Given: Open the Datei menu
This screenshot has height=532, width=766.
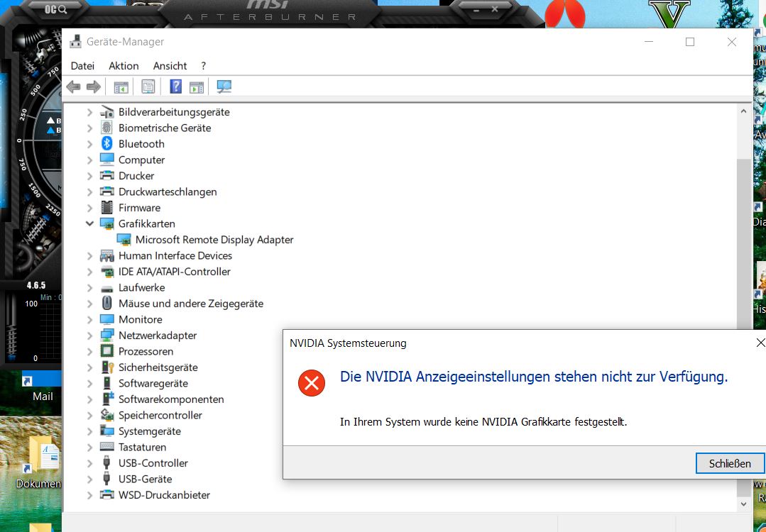Looking at the screenshot, I should click(x=82, y=66).
